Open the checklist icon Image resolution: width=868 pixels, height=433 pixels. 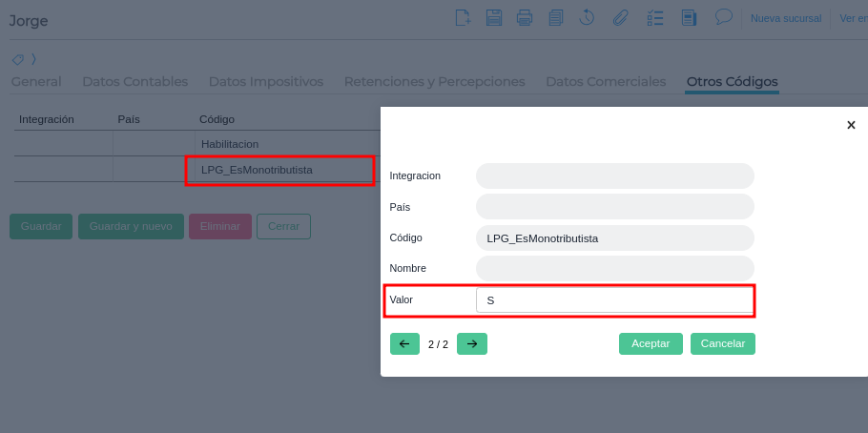pos(654,17)
